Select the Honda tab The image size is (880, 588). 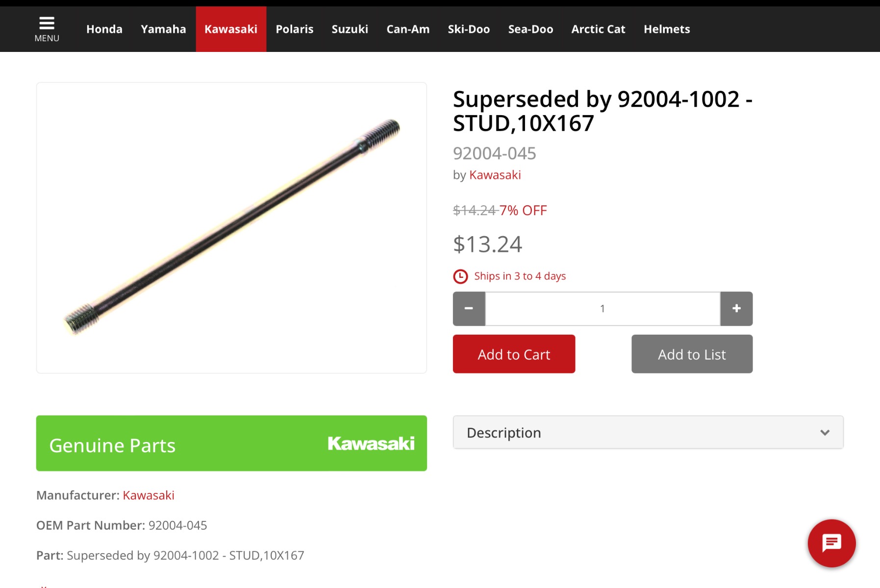click(104, 29)
